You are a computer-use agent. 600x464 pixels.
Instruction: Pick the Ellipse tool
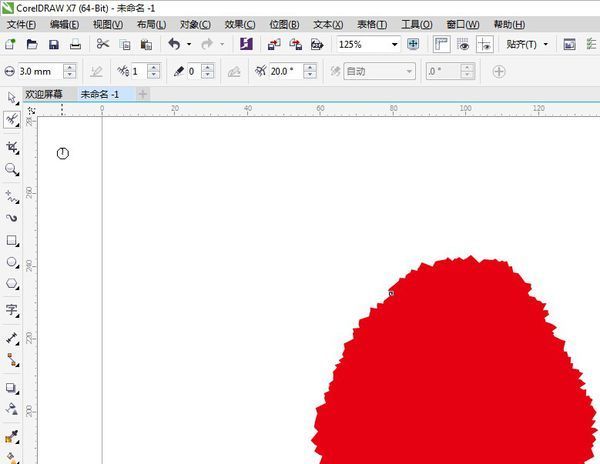click(x=12, y=263)
